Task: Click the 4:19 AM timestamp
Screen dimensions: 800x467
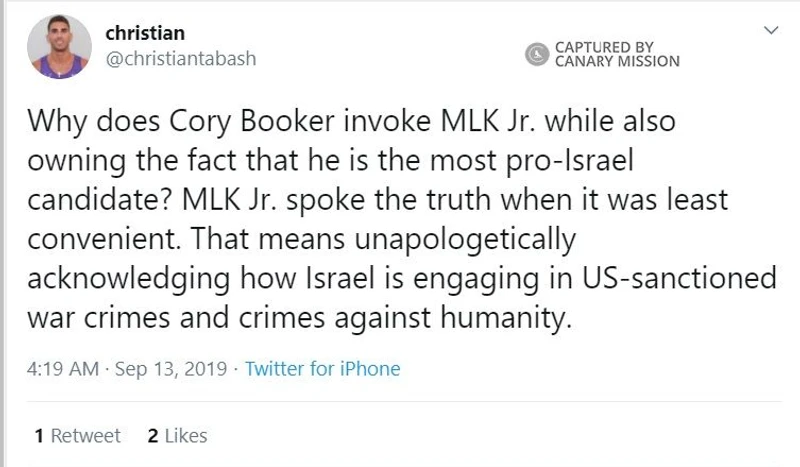Action: (63, 368)
